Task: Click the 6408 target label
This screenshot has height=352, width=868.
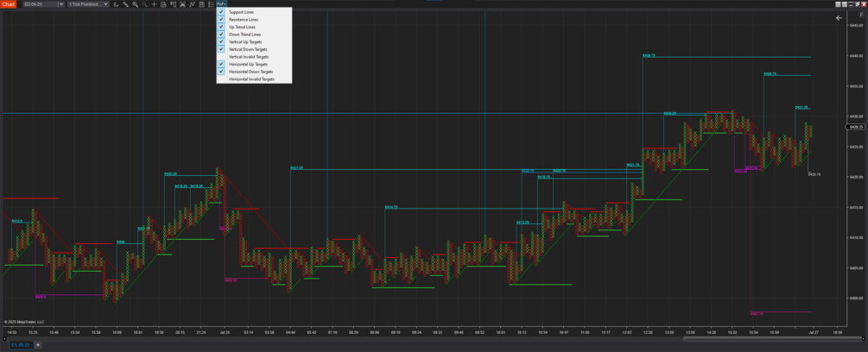Action: pyautogui.click(x=121, y=242)
